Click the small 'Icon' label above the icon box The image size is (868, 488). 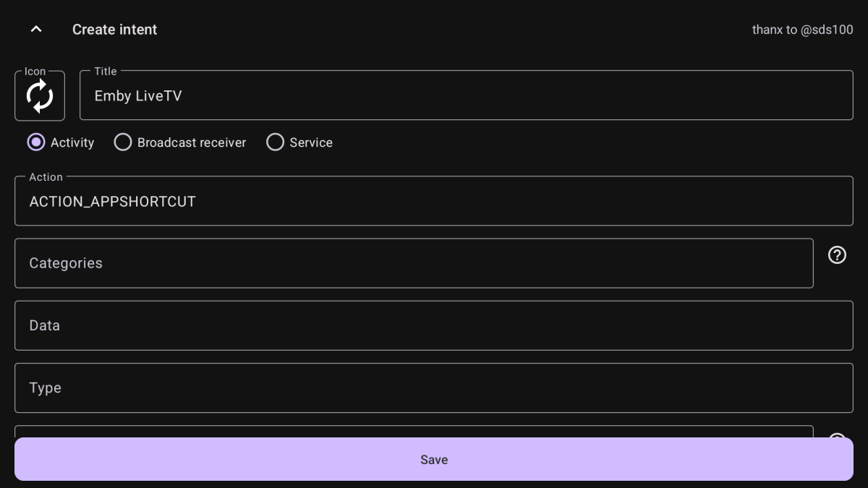35,72
